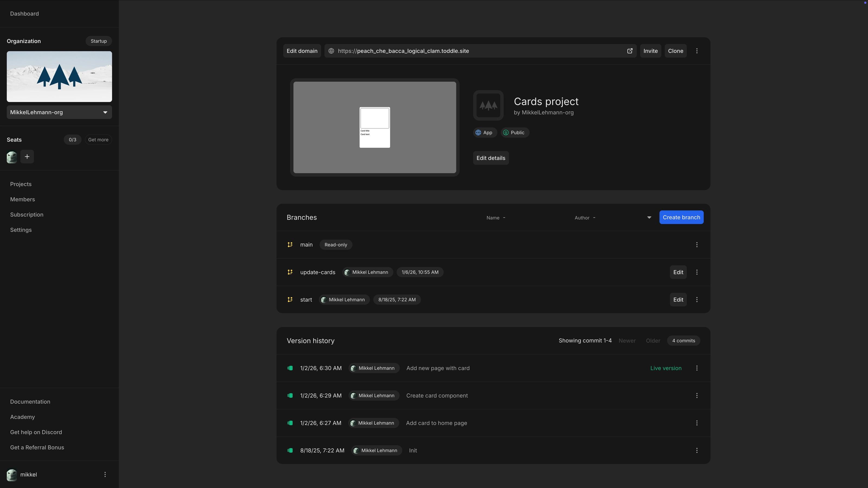Toggle the Public status badge

(515, 132)
